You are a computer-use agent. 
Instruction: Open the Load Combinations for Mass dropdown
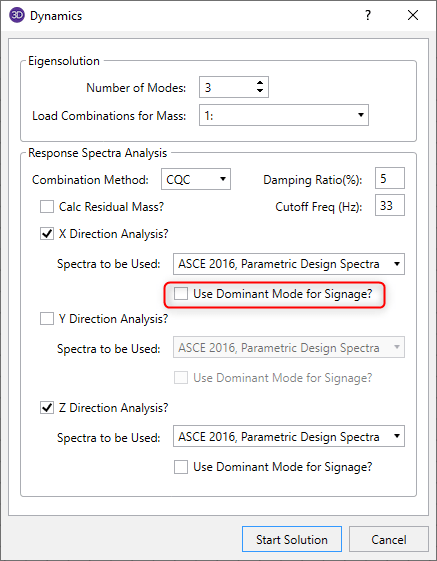coord(284,115)
